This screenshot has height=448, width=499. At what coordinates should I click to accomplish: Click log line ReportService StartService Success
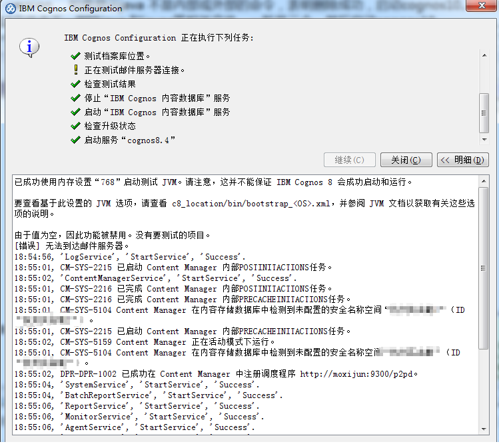coord(137,406)
